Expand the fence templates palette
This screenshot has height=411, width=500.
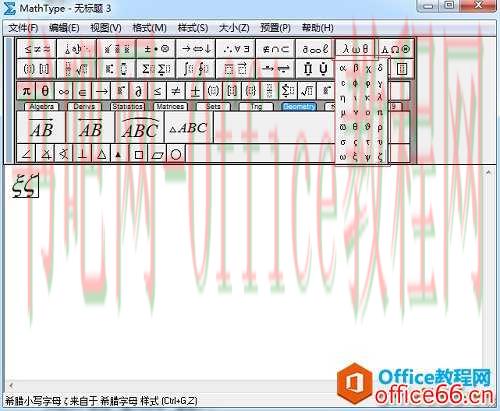36,69
